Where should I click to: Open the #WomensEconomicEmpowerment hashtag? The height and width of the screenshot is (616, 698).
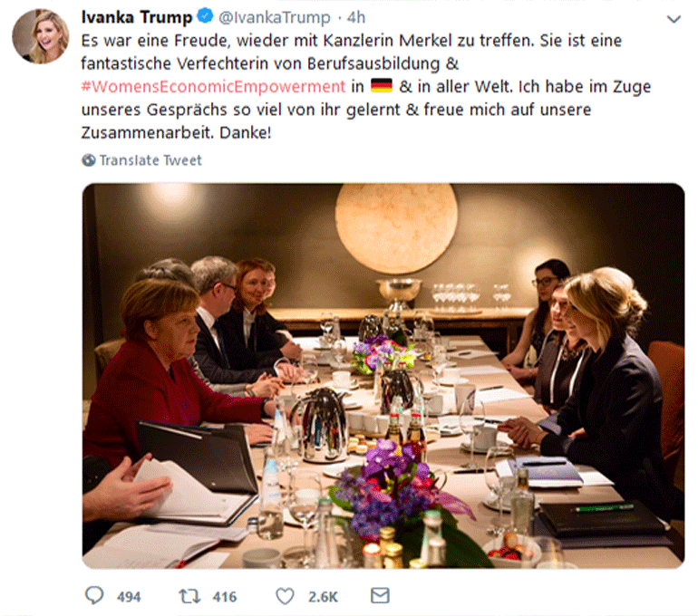tap(212, 87)
